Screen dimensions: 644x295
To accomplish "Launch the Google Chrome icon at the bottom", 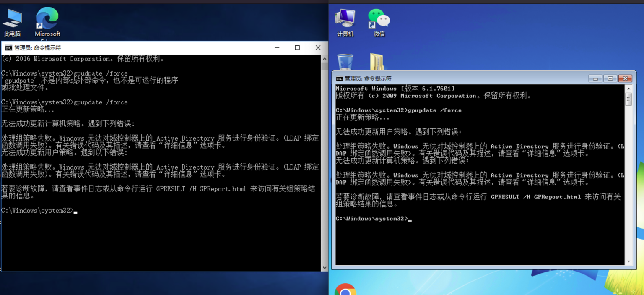I will tap(345, 289).
